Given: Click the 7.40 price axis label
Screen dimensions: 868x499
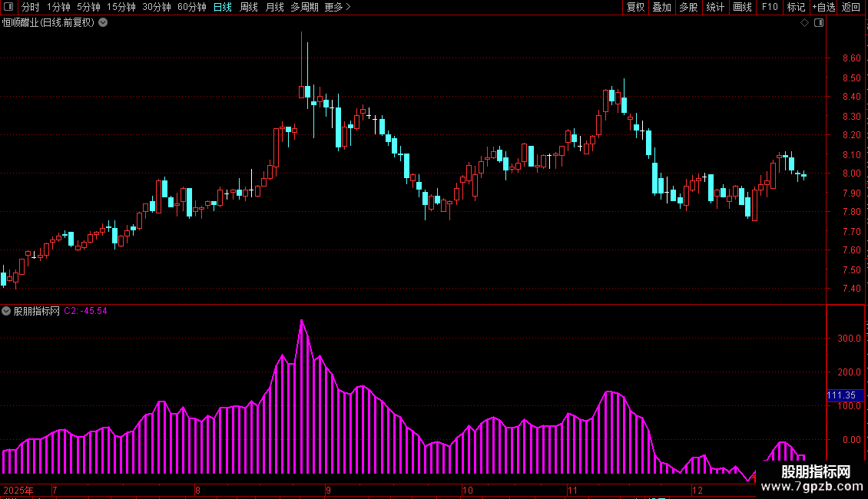Looking at the screenshot, I should pos(851,288).
